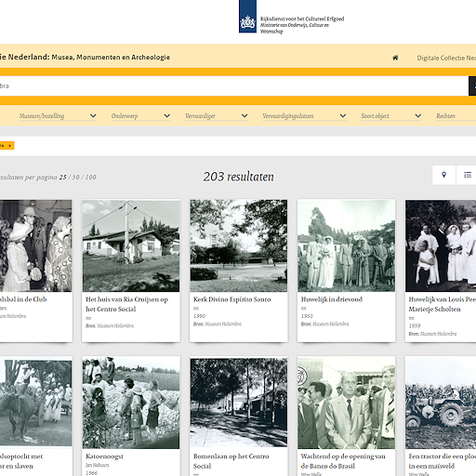Open Digitale Collectie Nederland menu link
Viewport: 476px width, 476px height.
(x=446, y=58)
